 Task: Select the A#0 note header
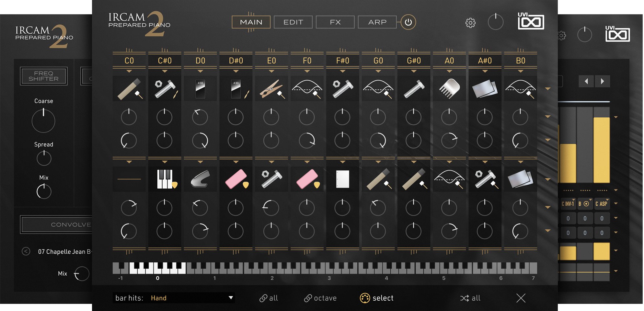(485, 61)
